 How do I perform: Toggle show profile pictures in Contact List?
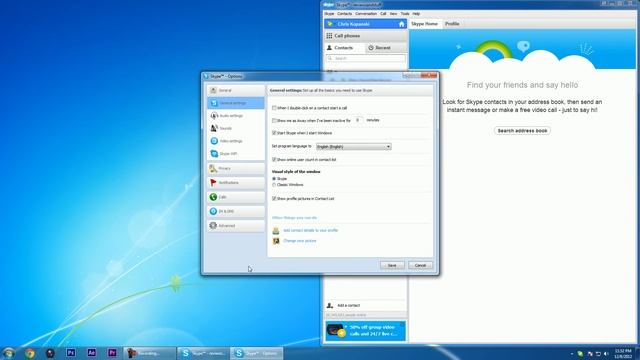274,199
